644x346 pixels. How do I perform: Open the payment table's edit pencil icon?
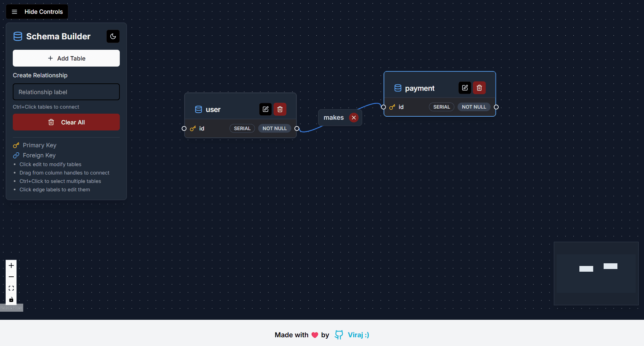pos(465,88)
